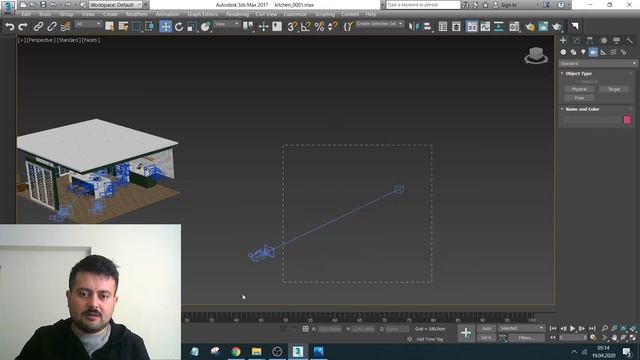Click Add Time Tag
Viewport: 640px width, 360px height.
tap(429, 339)
